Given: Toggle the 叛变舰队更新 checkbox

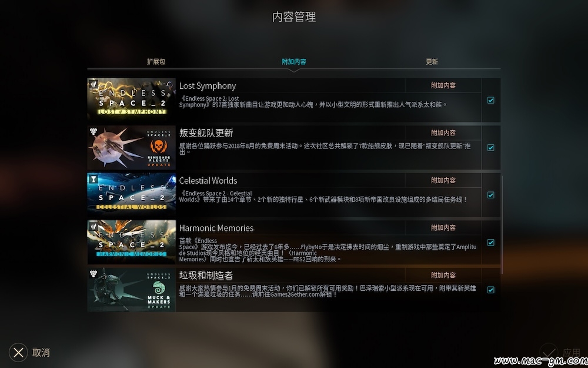Looking at the screenshot, I should pyautogui.click(x=490, y=148).
